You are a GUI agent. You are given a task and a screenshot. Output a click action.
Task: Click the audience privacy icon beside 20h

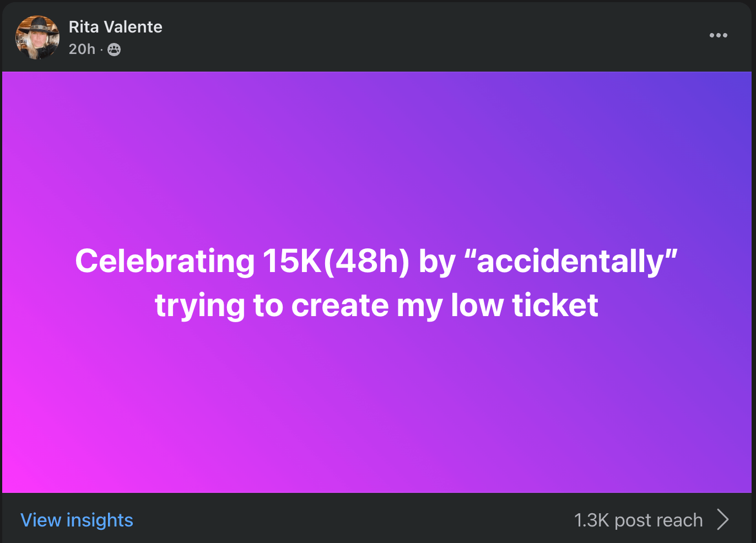point(114,50)
